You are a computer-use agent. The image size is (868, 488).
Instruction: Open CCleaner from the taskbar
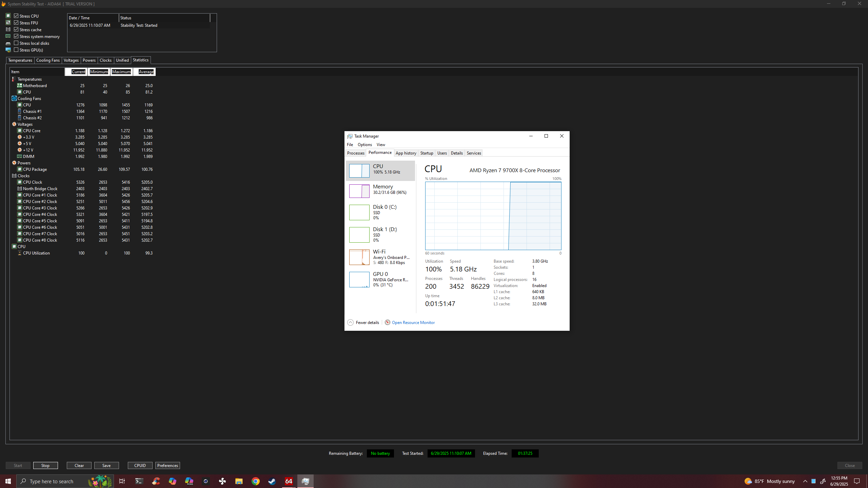click(x=156, y=481)
